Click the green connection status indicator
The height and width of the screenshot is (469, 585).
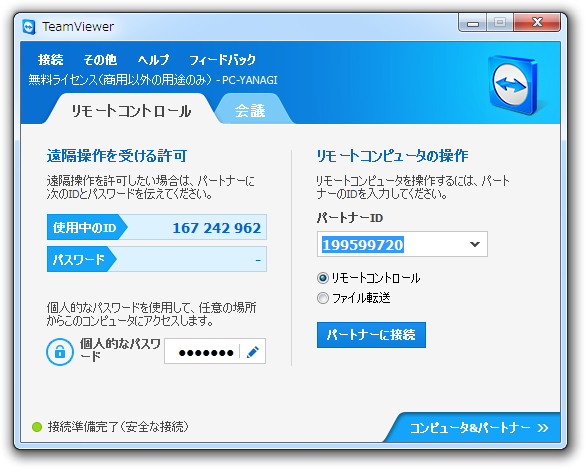(x=37, y=427)
